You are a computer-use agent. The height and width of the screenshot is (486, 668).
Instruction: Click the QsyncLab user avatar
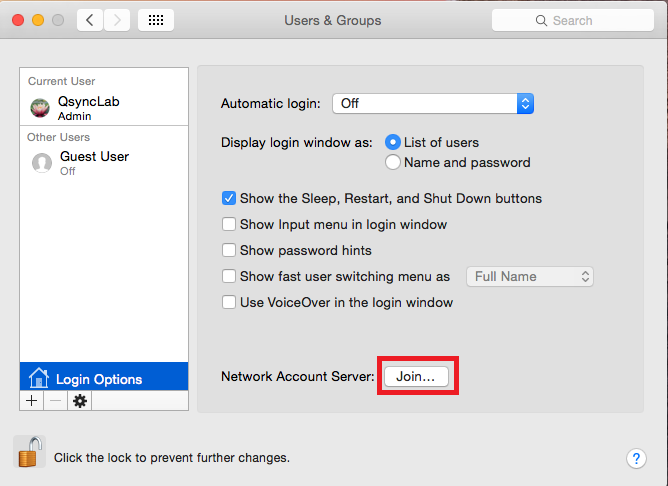tap(40, 108)
